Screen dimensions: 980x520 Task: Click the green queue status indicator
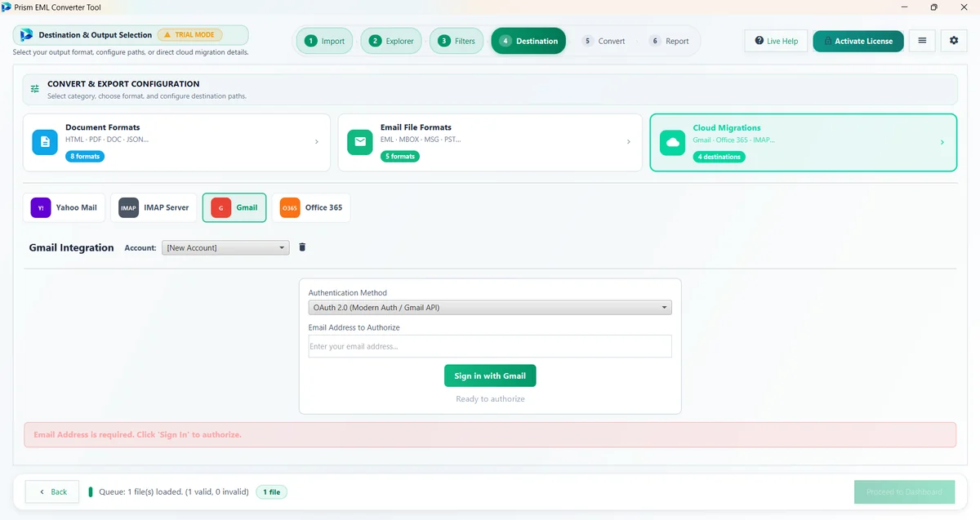pos(91,492)
